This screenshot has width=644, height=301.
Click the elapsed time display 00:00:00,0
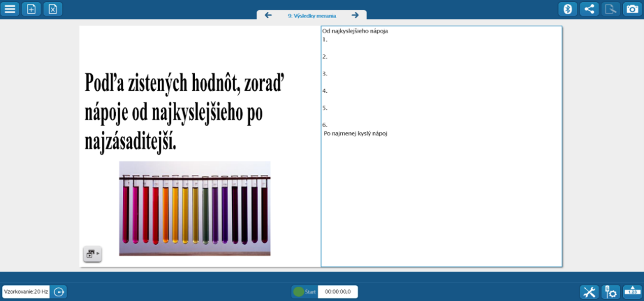pos(338,292)
